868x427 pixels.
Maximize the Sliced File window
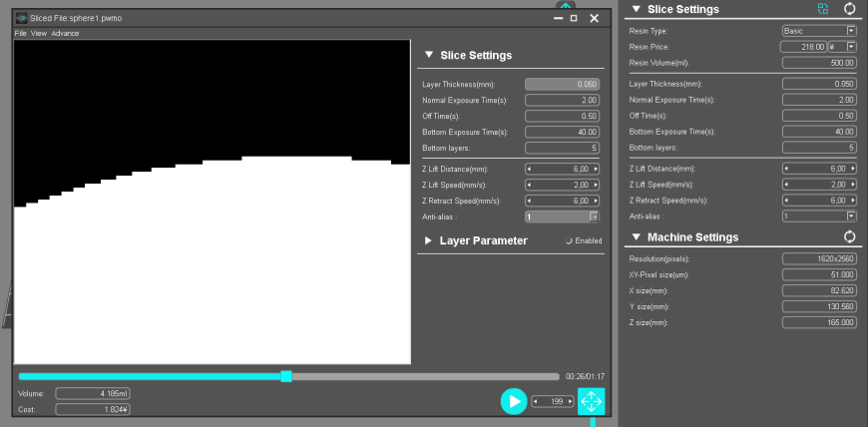click(574, 18)
